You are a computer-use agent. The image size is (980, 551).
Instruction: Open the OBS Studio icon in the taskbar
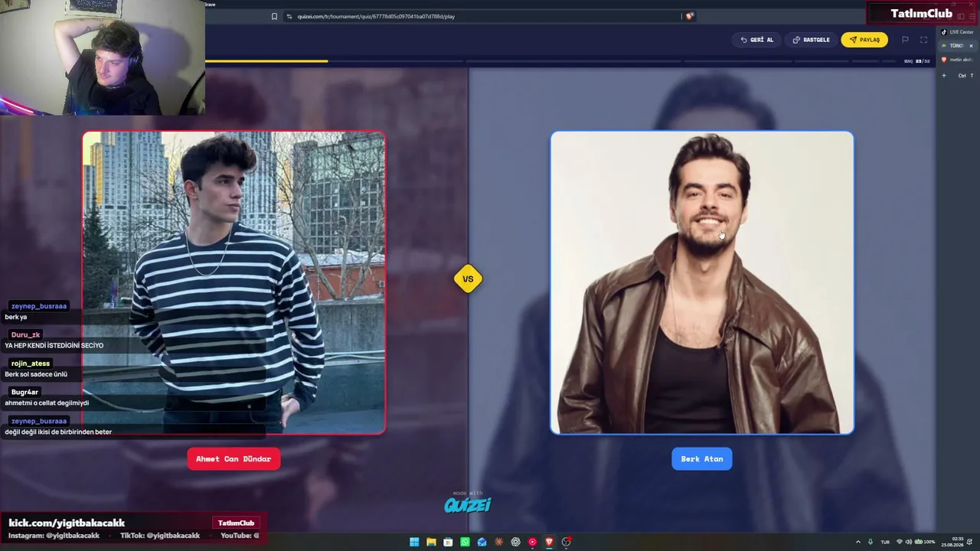pyautogui.click(x=566, y=542)
